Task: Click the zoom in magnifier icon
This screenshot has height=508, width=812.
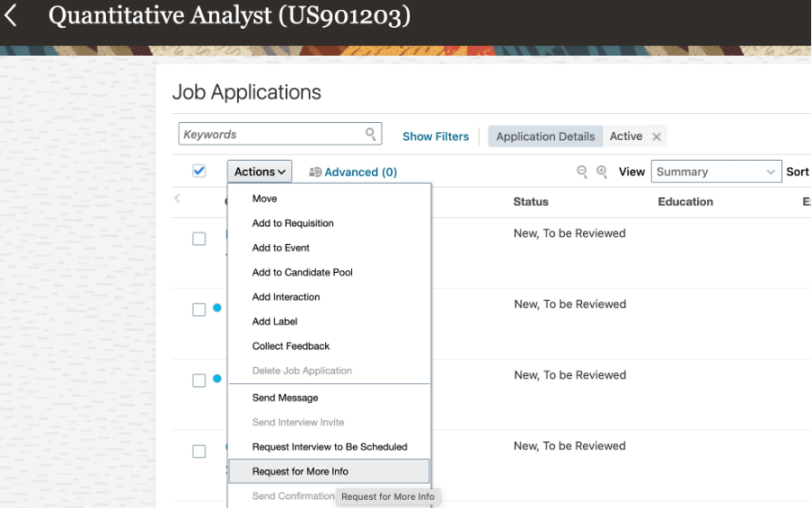Action: [602, 171]
